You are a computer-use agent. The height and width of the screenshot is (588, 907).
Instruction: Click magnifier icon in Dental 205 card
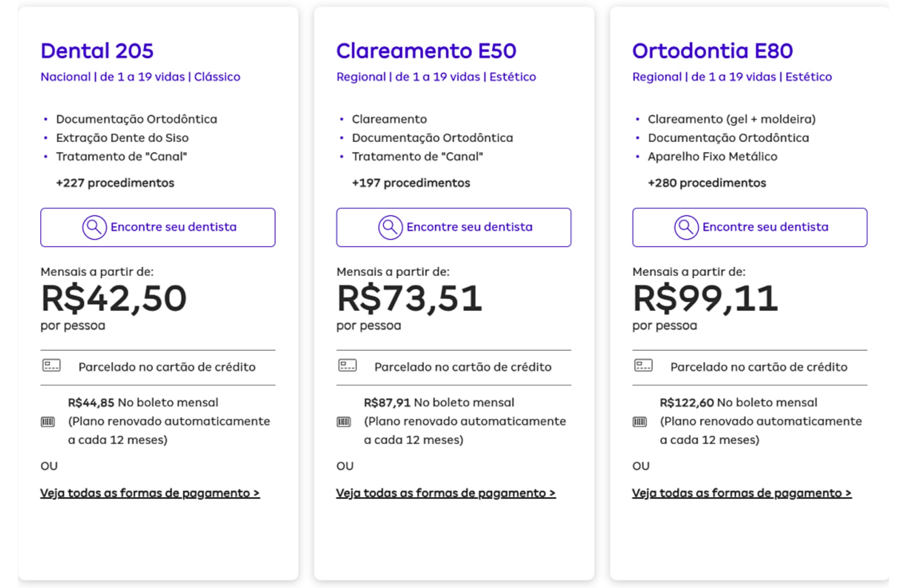[x=94, y=227]
